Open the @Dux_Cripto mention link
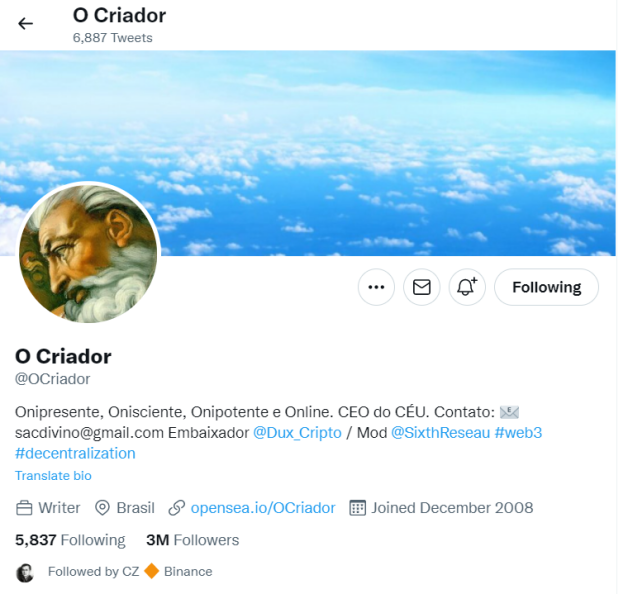The height and width of the screenshot is (594, 628). coord(297,433)
